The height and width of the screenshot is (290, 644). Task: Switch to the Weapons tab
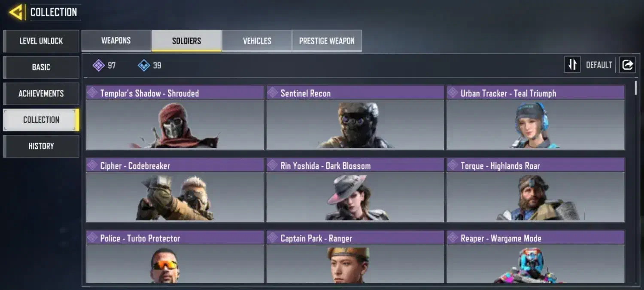(116, 41)
